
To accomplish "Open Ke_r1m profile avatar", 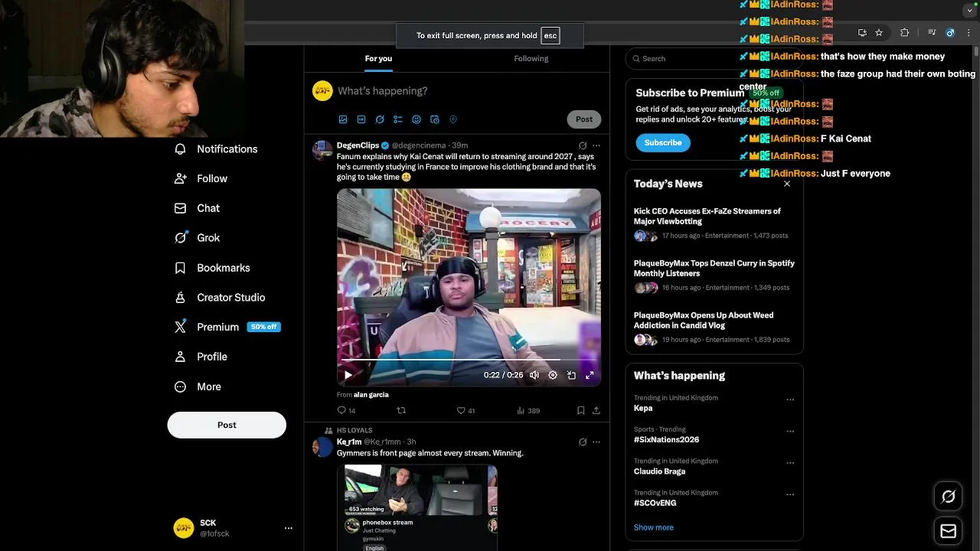I will pyautogui.click(x=322, y=447).
